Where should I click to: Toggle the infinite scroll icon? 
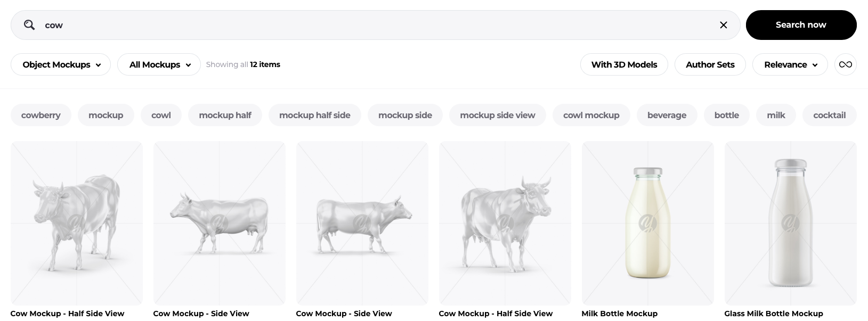point(846,64)
